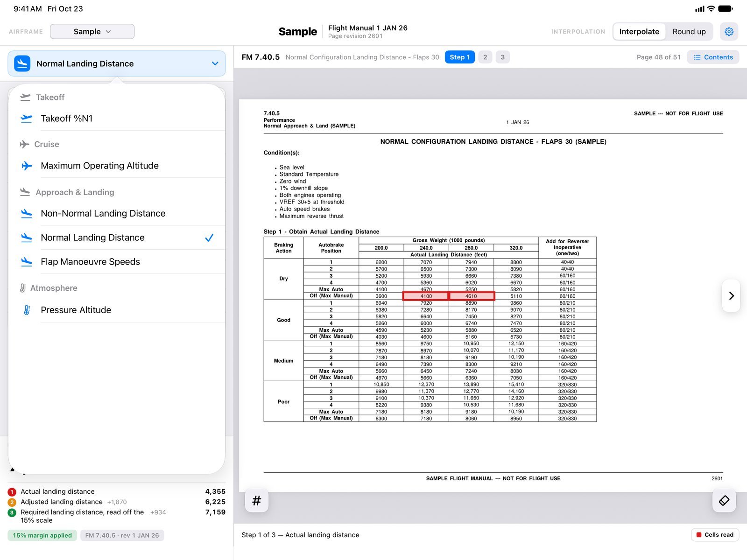
Task: Click highlighted table cell 4100
Action: pyautogui.click(x=426, y=296)
